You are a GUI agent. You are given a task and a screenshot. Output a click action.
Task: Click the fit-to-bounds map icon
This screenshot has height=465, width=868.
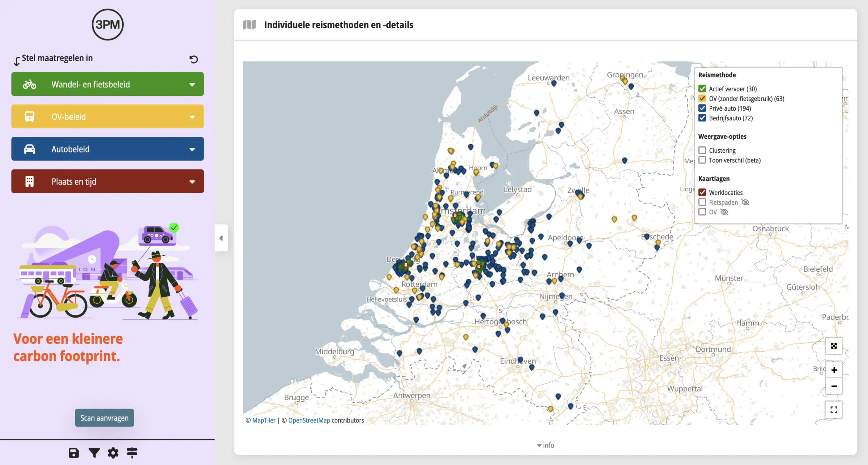[834, 346]
